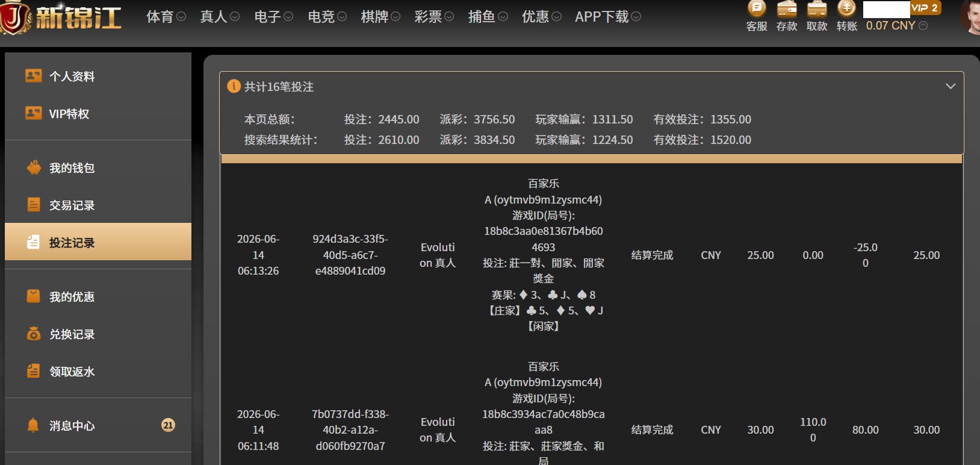The height and width of the screenshot is (465, 980).
Task: Click the 派彩: 3834.50 search total
Action: pyautogui.click(x=477, y=140)
